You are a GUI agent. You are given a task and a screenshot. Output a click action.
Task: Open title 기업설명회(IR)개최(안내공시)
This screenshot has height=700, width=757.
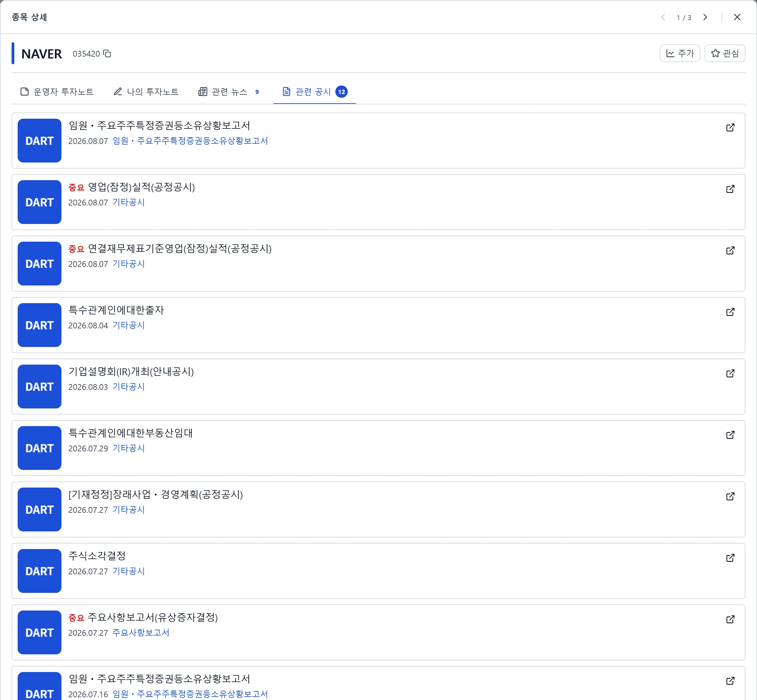pyautogui.click(x=131, y=372)
